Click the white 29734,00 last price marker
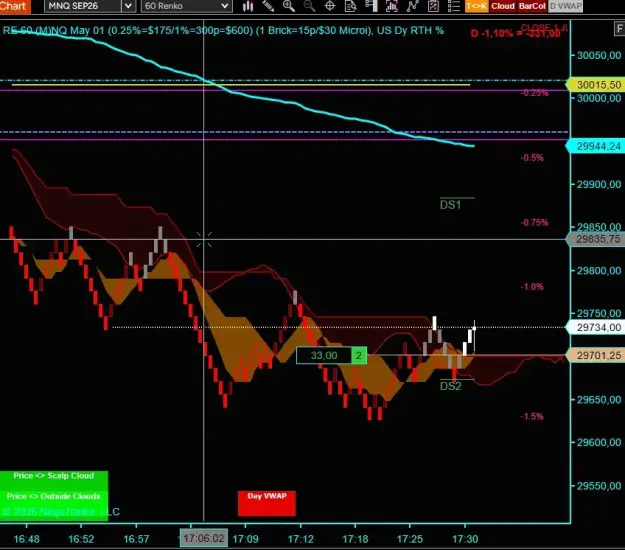 (596, 327)
